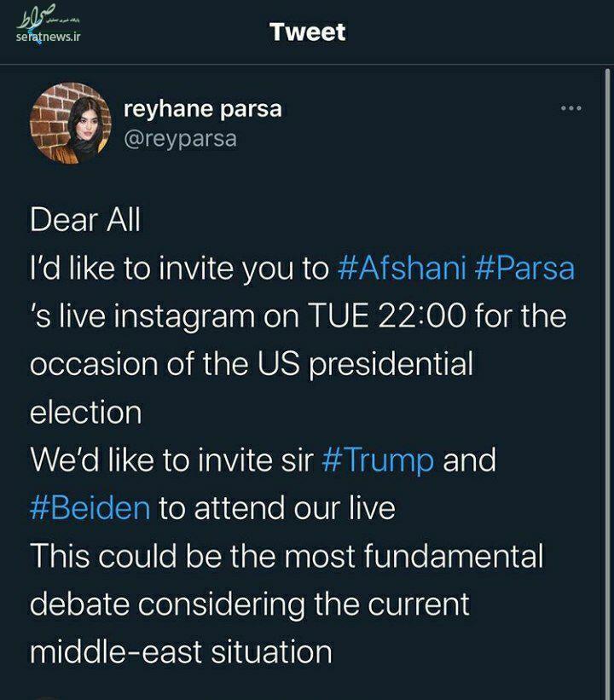The image size is (614, 700).
Task: Click the "middle-east situation" text
Action: point(181,652)
